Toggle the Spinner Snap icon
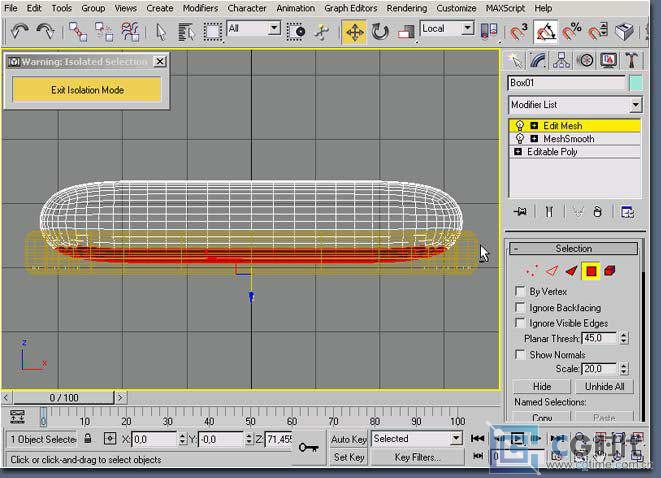The height and width of the screenshot is (478, 661). 598,32
